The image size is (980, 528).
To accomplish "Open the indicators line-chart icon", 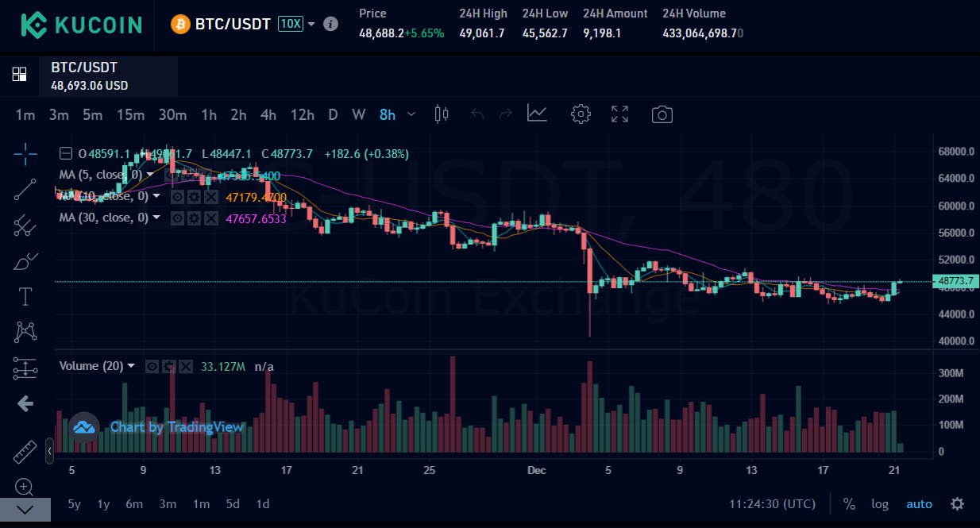I will click(x=538, y=114).
